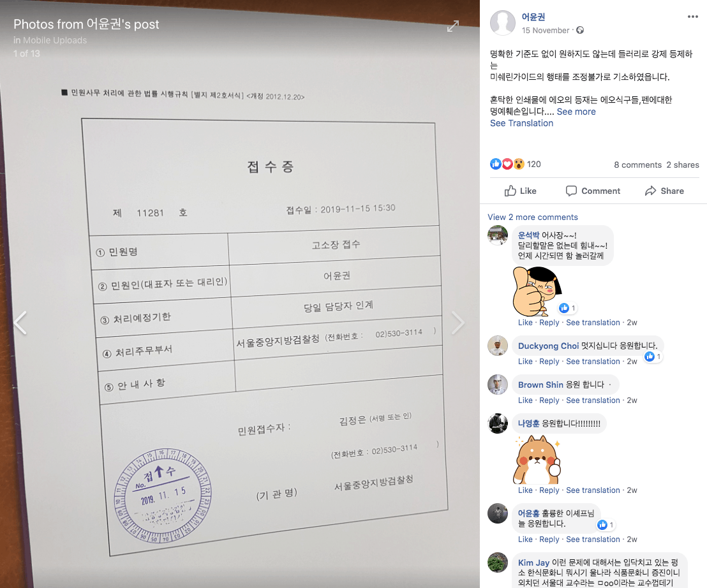Click the speech bubble icon on Comment button
The width and height of the screenshot is (707, 588).
click(571, 191)
